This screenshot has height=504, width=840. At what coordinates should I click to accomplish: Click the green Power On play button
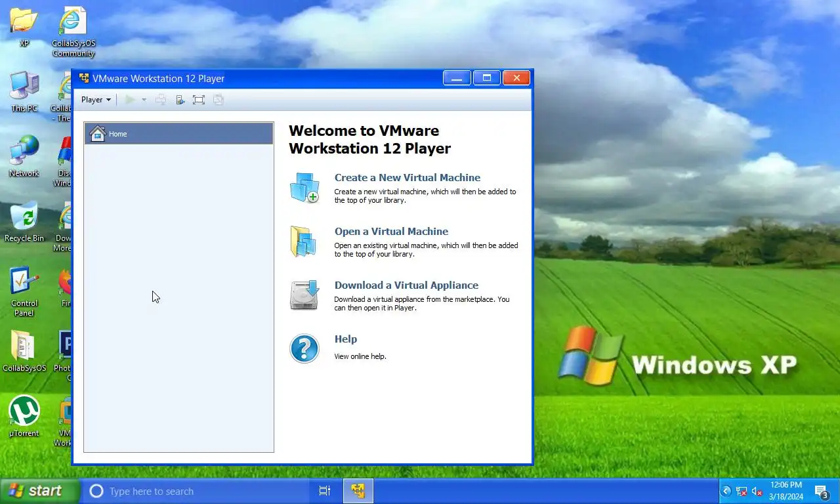[x=130, y=100]
